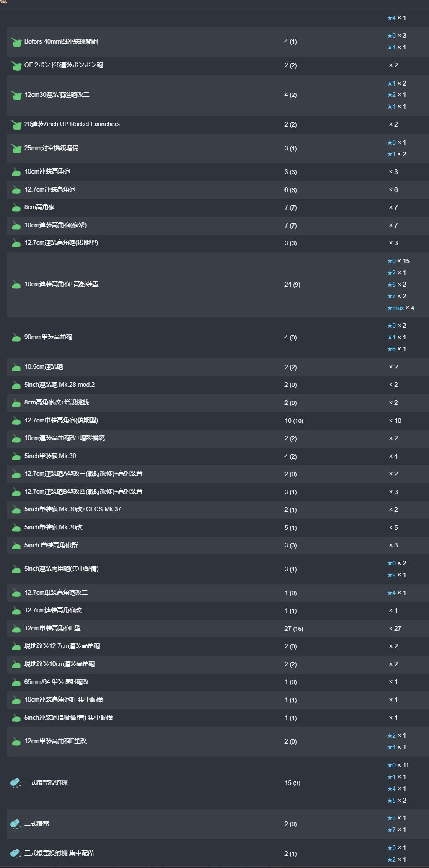This screenshot has width=429, height=868.
Task: Click the count 27 (16) value
Action: (x=294, y=629)
